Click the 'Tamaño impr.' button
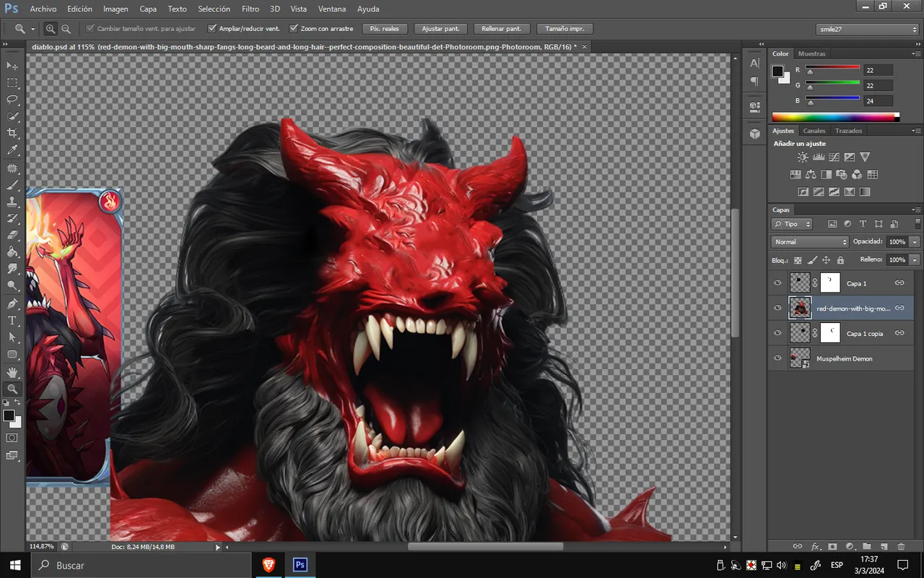This screenshot has width=924, height=578. (x=565, y=29)
